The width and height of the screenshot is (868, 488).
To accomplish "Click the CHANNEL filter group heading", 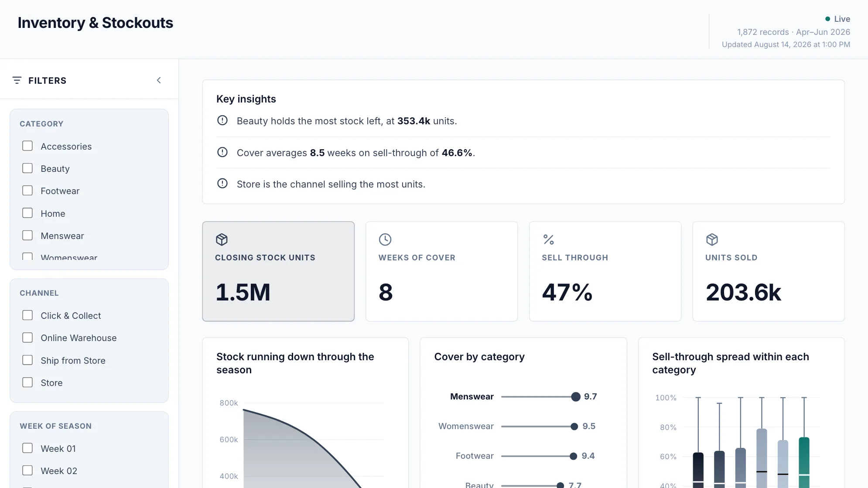I will [x=39, y=293].
